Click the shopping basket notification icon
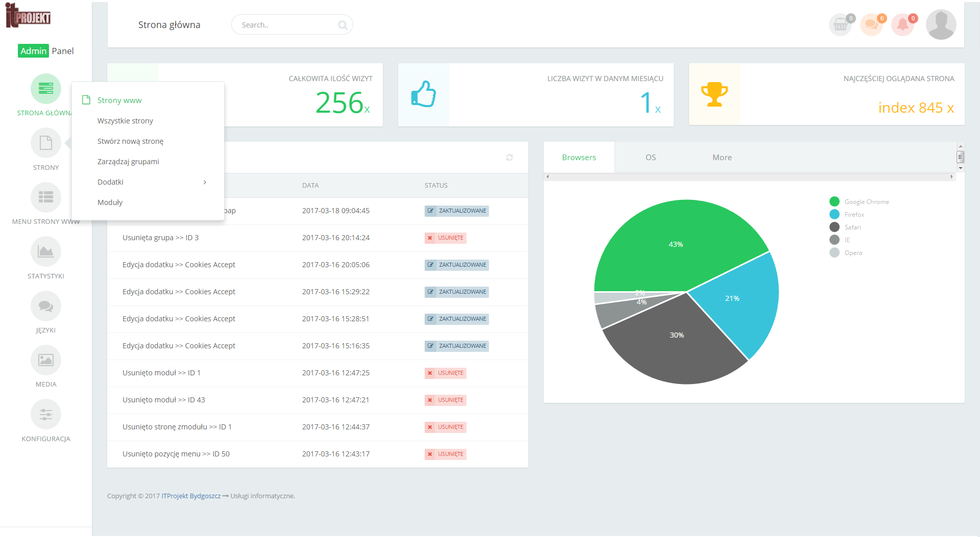980x537 pixels. point(841,24)
